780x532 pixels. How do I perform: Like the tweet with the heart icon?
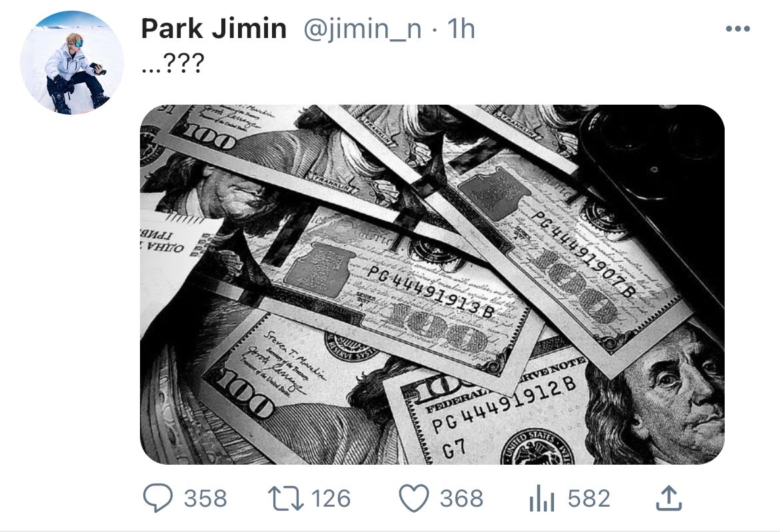414,498
